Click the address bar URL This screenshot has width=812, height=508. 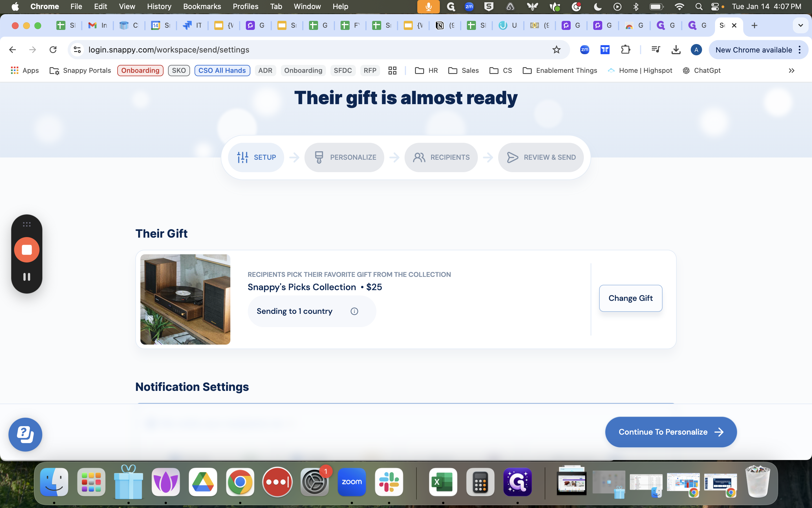169,50
